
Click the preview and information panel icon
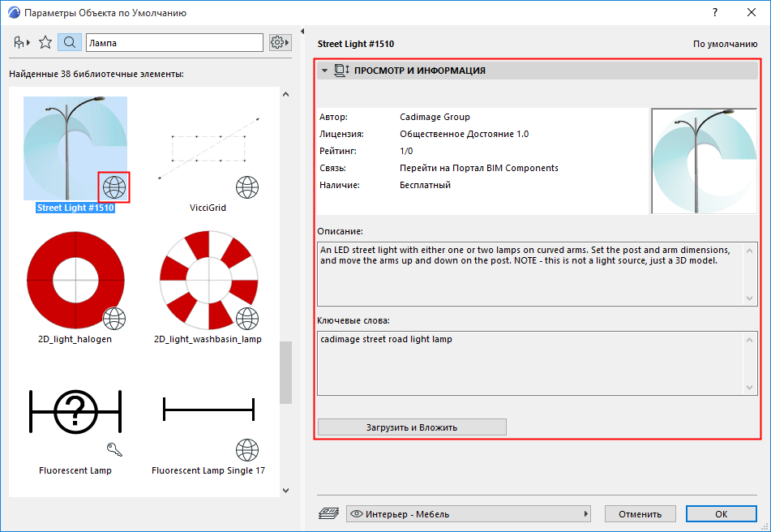coord(341,71)
